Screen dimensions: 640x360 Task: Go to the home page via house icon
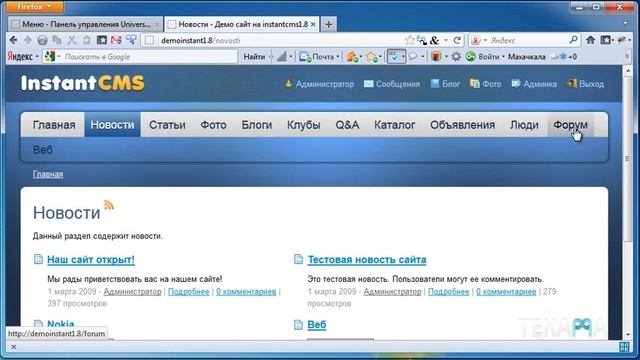(590, 40)
